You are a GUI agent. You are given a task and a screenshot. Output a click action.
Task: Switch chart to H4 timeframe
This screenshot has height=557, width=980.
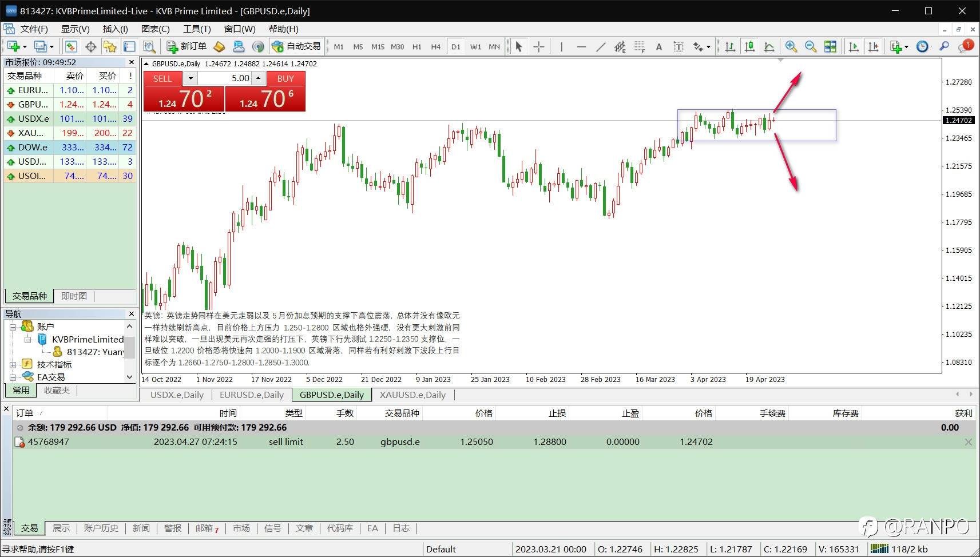[435, 47]
